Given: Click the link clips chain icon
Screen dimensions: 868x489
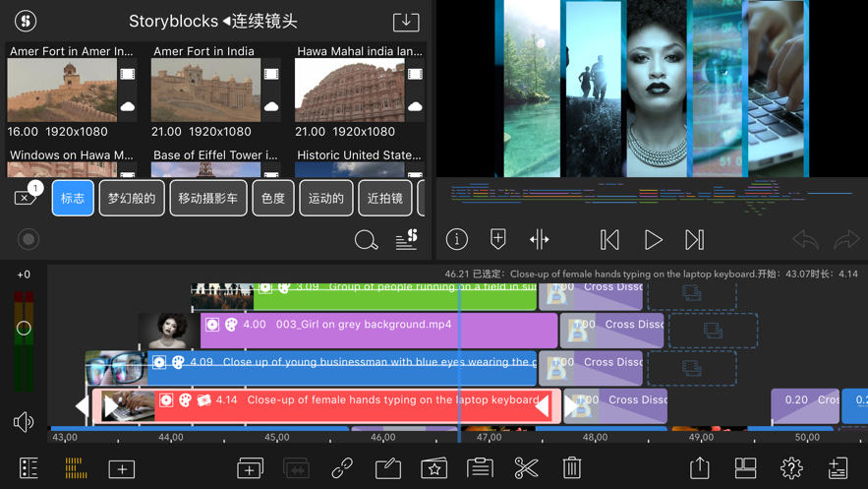Looking at the screenshot, I should pos(342,468).
